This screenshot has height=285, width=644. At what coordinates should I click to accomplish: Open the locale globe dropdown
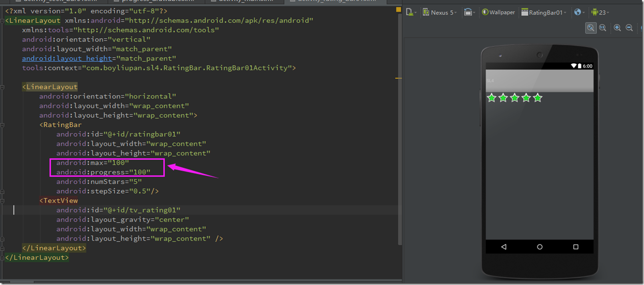coord(579,12)
